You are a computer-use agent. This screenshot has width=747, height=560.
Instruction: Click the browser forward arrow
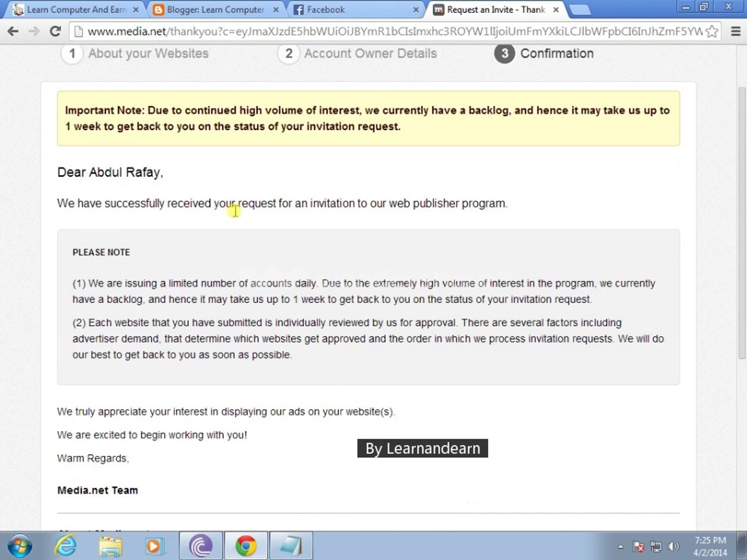click(x=34, y=31)
